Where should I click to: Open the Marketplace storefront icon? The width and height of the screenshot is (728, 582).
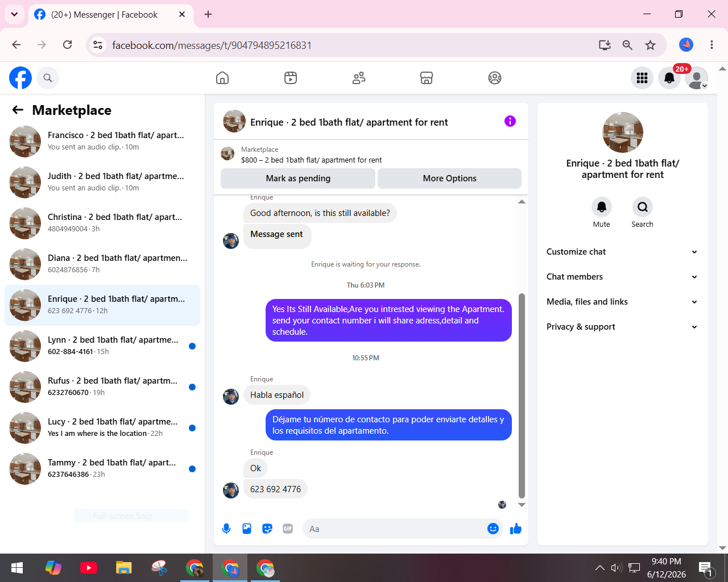click(427, 78)
